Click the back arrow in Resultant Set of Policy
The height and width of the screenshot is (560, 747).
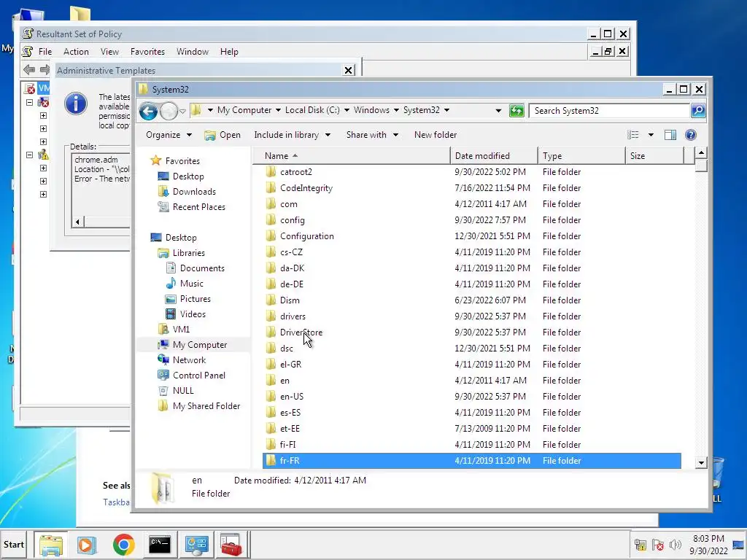[x=29, y=69]
